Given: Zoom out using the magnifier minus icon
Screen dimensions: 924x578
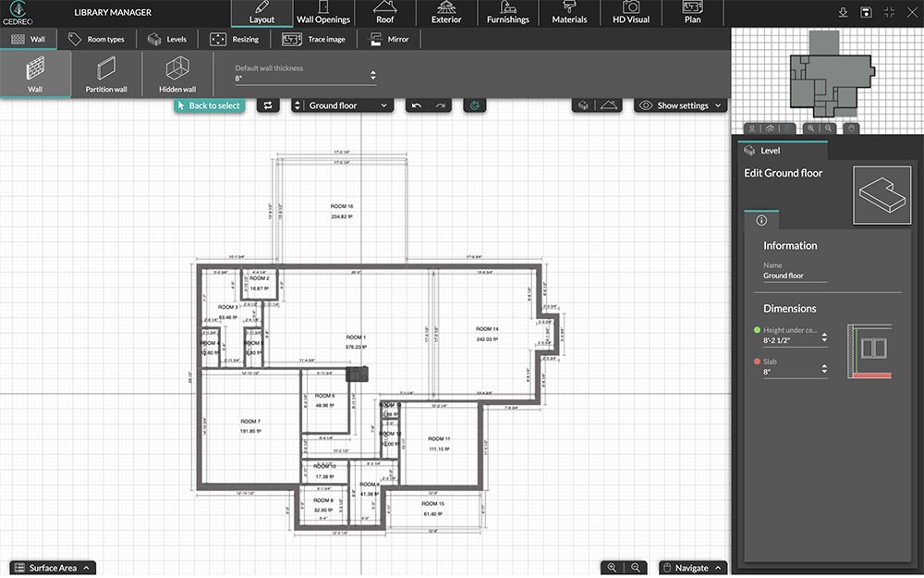Looking at the screenshot, I should (636, 567).
